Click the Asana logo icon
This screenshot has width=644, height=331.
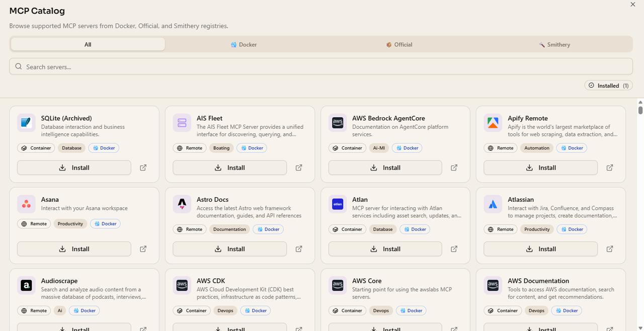coord(26,204)
